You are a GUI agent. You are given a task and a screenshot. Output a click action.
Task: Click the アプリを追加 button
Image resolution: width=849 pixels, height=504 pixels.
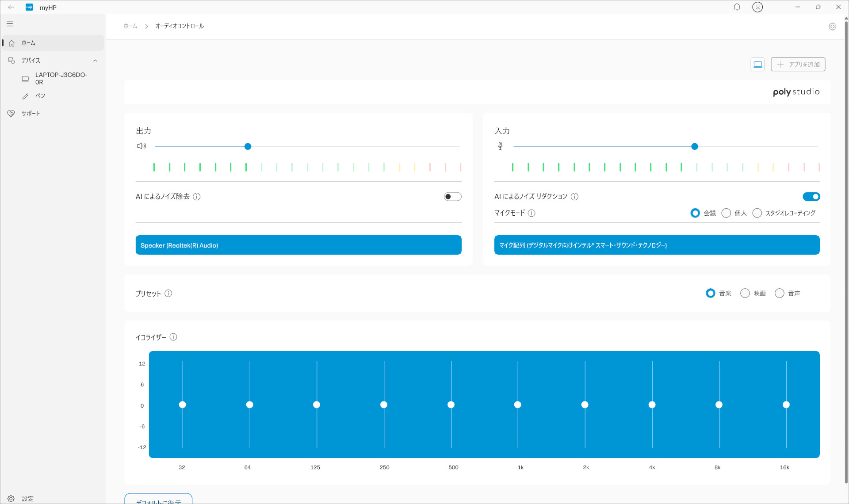coord(798,65)
